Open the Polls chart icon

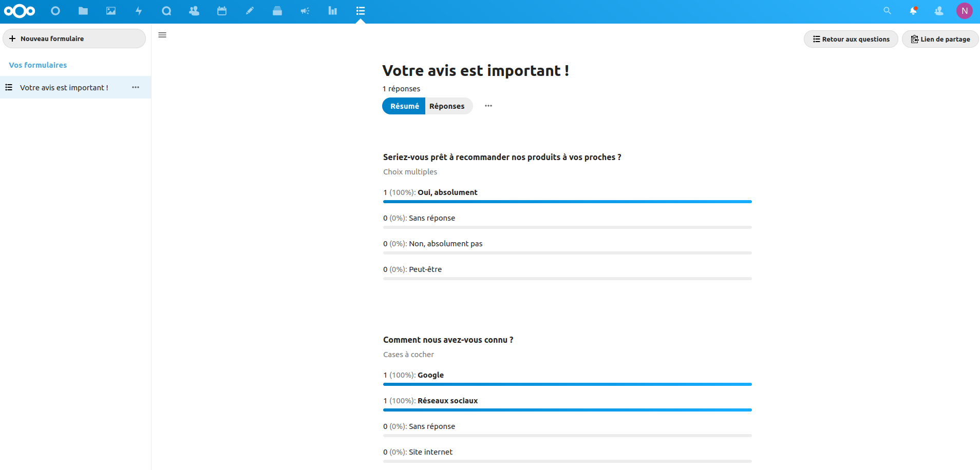[x=333, y=11]
